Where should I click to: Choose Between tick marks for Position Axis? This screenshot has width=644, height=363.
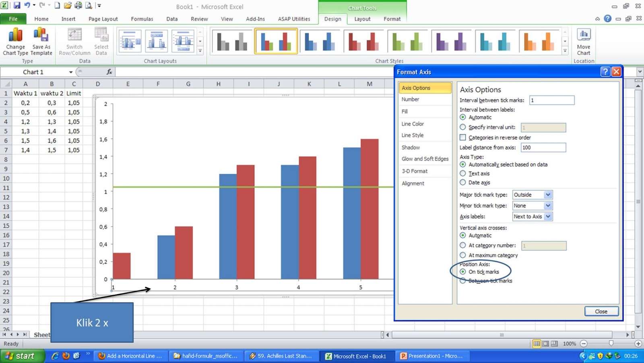pos(462,280)
